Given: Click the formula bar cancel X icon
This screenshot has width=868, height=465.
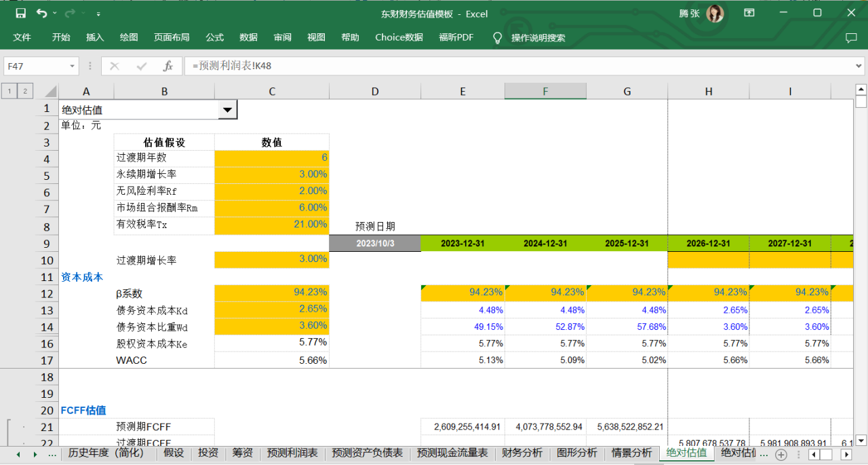Looking at the screenshot, I should coord(115,66).
